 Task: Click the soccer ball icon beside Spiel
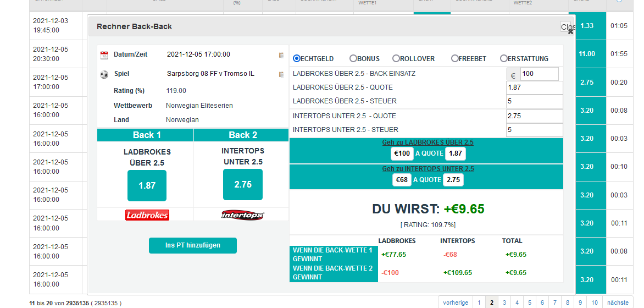pos(104,74)
